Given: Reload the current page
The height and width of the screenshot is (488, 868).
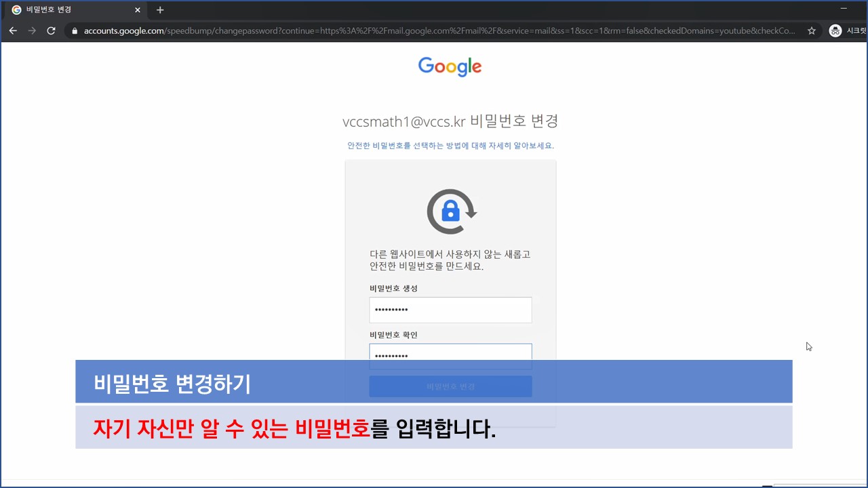Looking at the screenshot, I should (x=51, y=30).
